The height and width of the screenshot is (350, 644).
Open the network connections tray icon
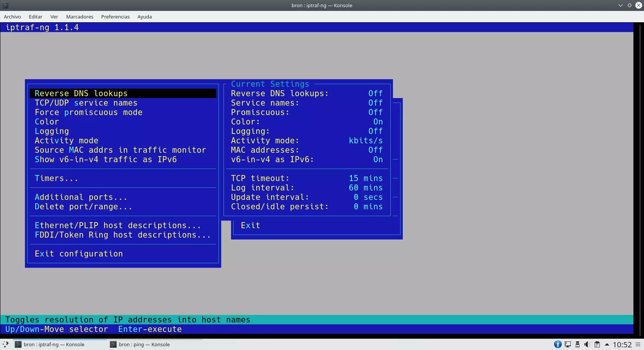tap(567, 344)
